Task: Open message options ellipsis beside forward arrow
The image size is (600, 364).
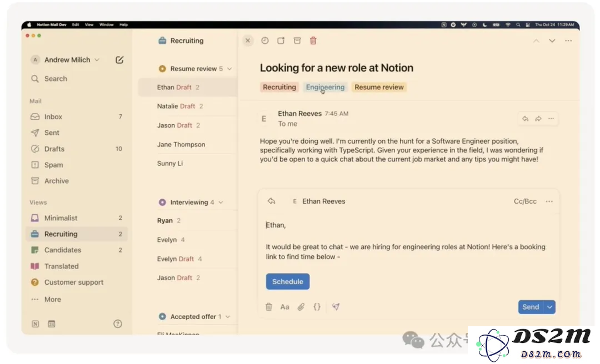Action: pyautogui.click(x=551, y=119)
